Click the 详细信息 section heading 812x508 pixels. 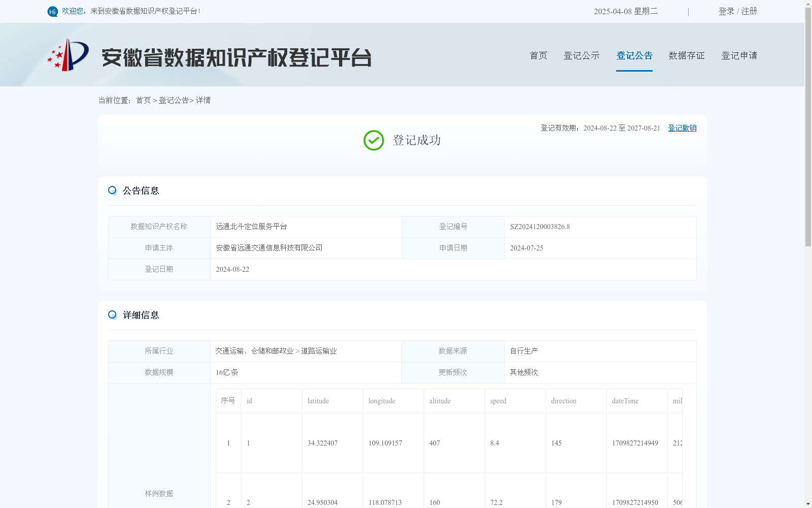click(141, 315)
